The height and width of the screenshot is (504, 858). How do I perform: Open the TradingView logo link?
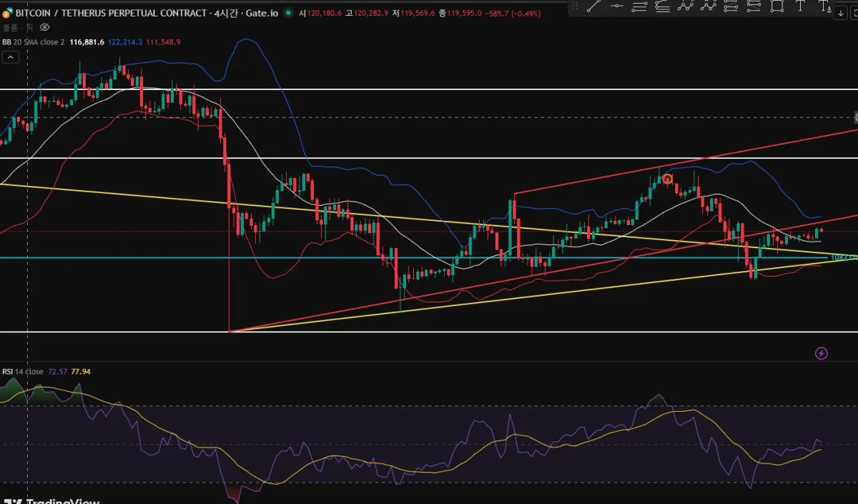click(x=51, y=501)
